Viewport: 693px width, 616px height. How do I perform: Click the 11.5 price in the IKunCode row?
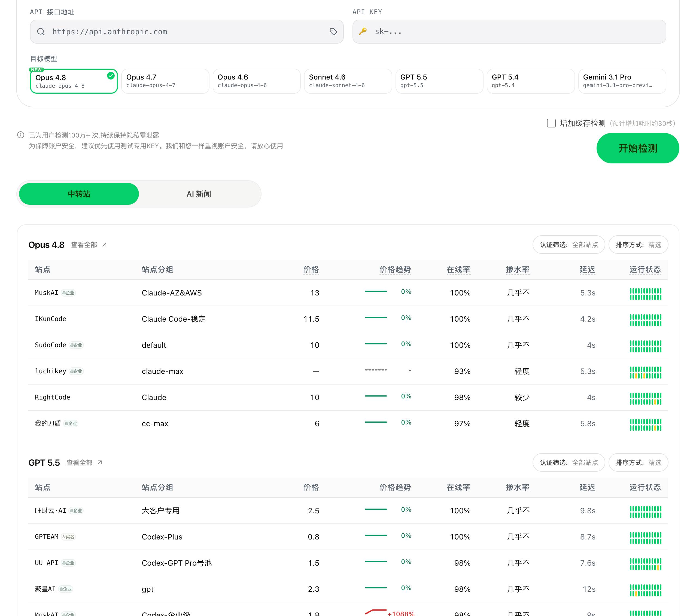(311, 319)
